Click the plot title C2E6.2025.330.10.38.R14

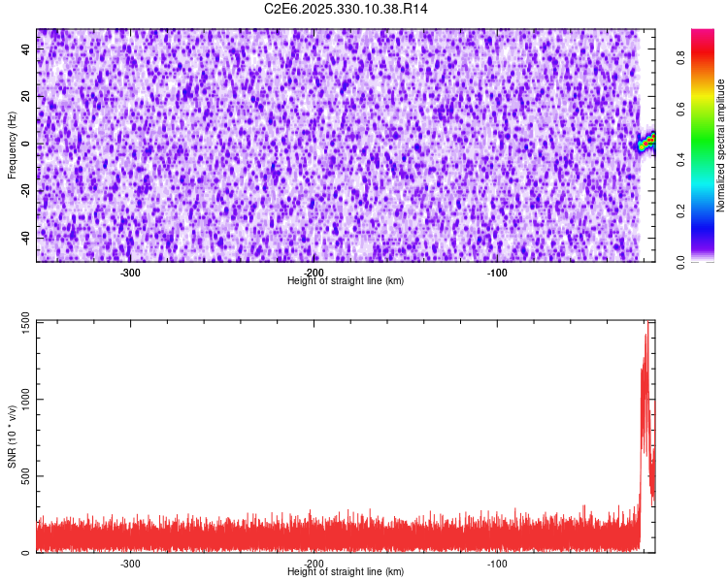[x=347, y=9]
